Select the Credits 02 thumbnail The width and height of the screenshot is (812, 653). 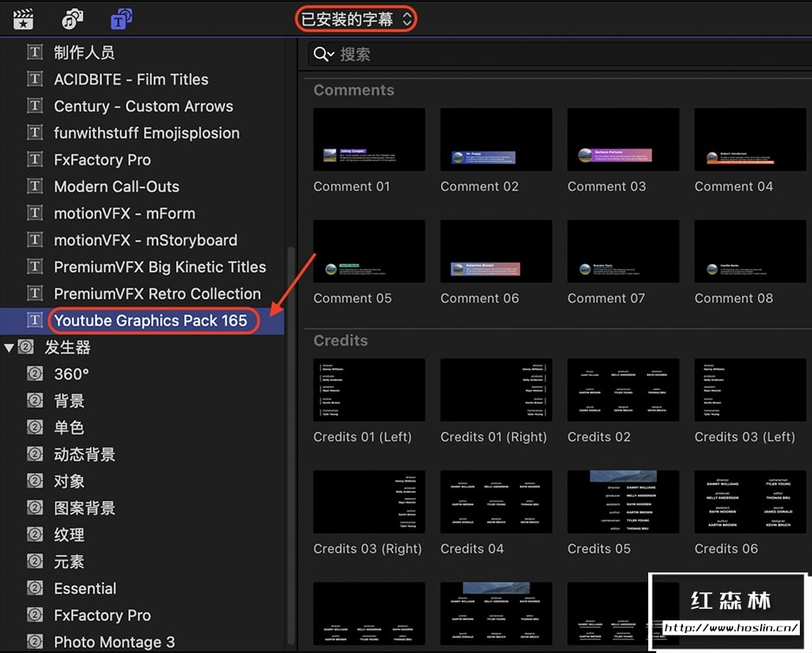pos(623,390)
